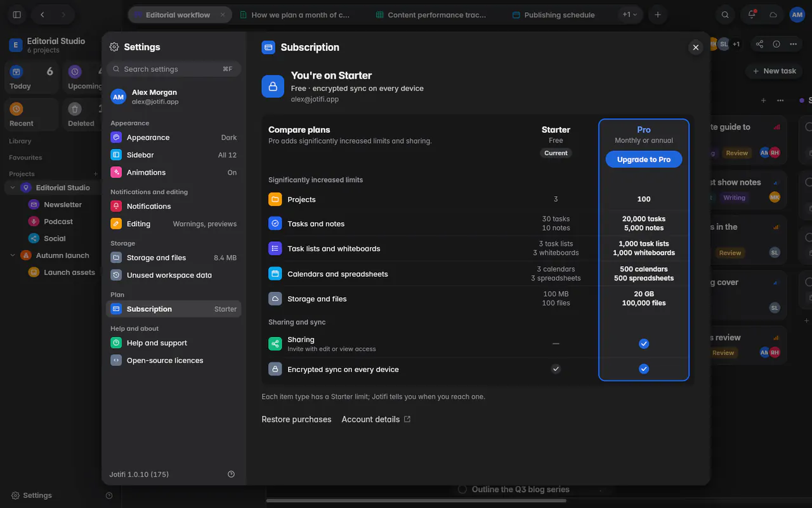The width and height of the screenshot is (812, 508).
Task: Click the Search settings field
Action: click(173, 69)
